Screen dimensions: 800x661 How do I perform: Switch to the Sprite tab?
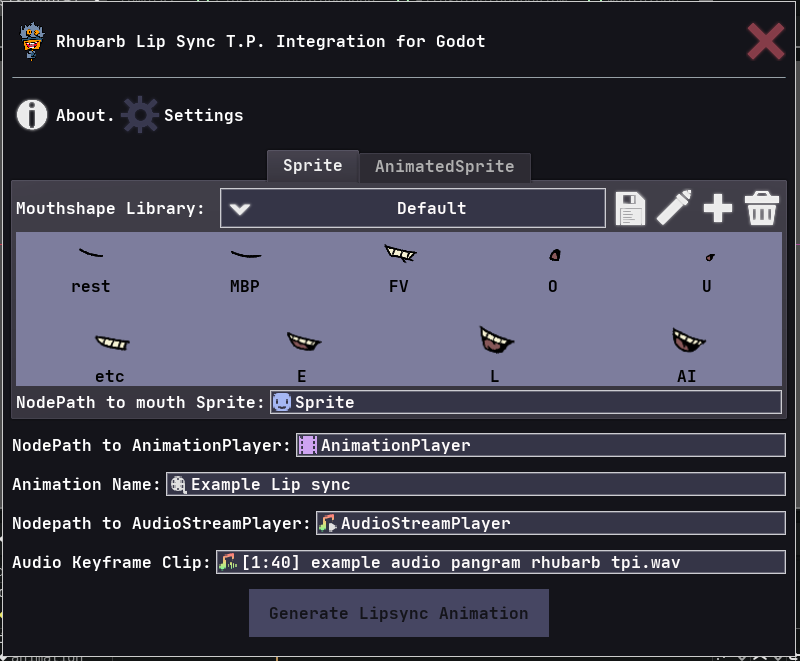pos(313,166)
